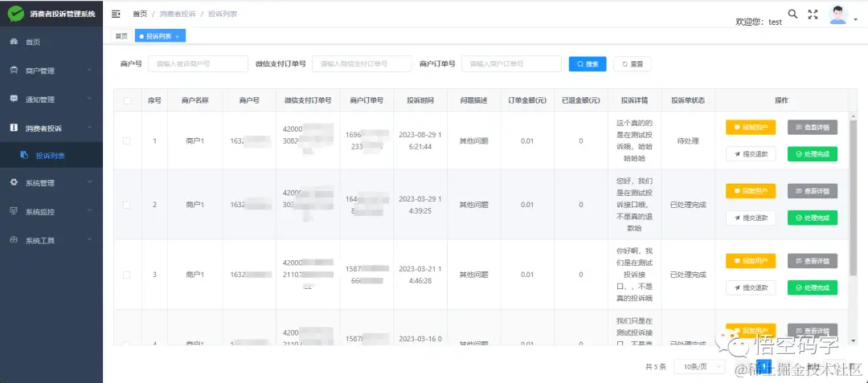Click 提交退款 for row 3
This screenshot has width=868, height=383.
tap(751, 287)
